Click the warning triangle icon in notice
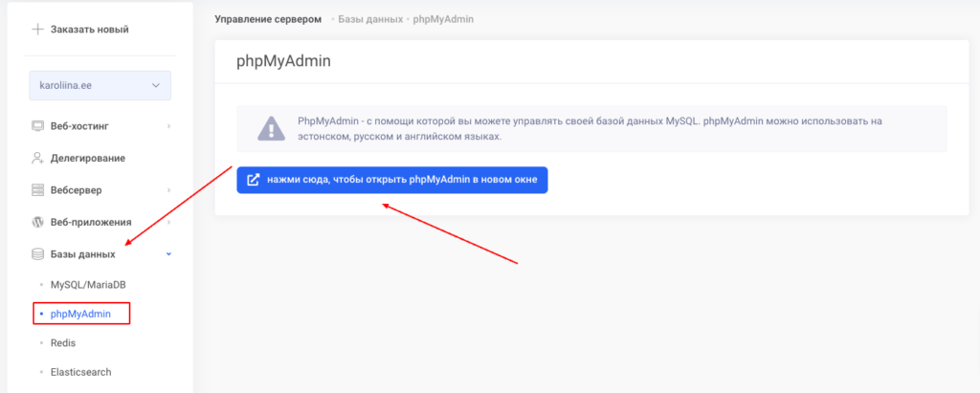The height and width of the screenshot is (393, 980). click(x=271, y=128)
